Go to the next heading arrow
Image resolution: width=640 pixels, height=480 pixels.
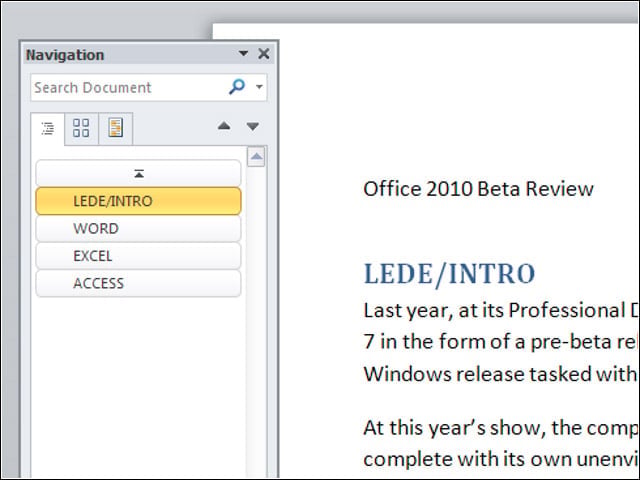pyautogui.click(x=253, y=127)
